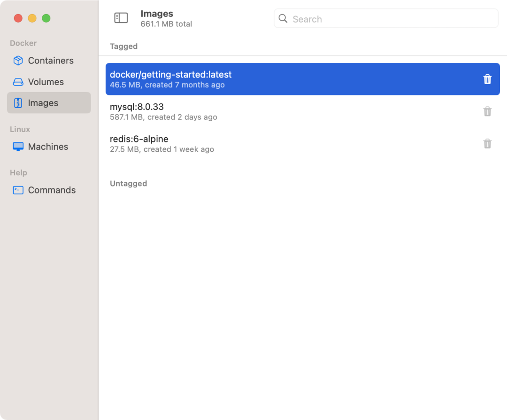Click '27.5 MB, created 1 week ago' text
Viewport: 507px width, 420px height.
coord(161,149)
